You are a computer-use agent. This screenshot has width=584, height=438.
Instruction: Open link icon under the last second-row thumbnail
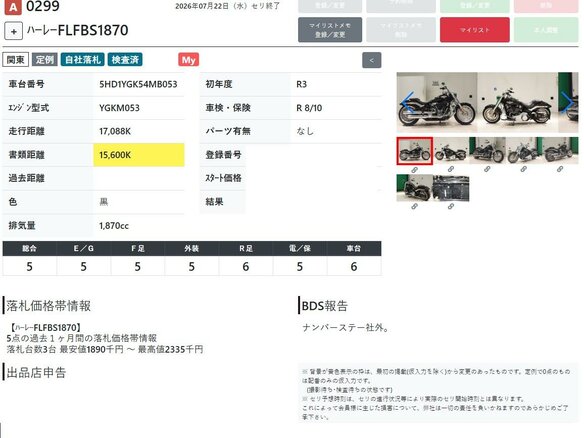(x=451, y=206)
